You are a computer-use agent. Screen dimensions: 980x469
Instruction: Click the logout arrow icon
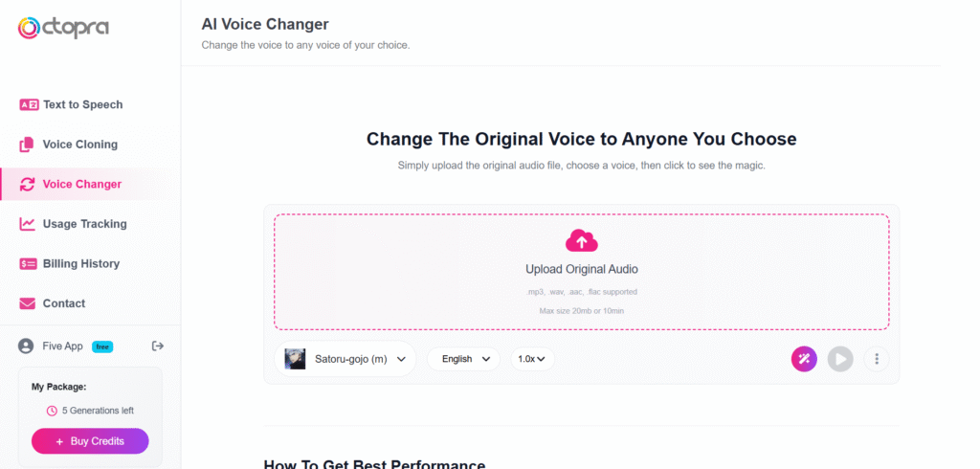(158, 346)
